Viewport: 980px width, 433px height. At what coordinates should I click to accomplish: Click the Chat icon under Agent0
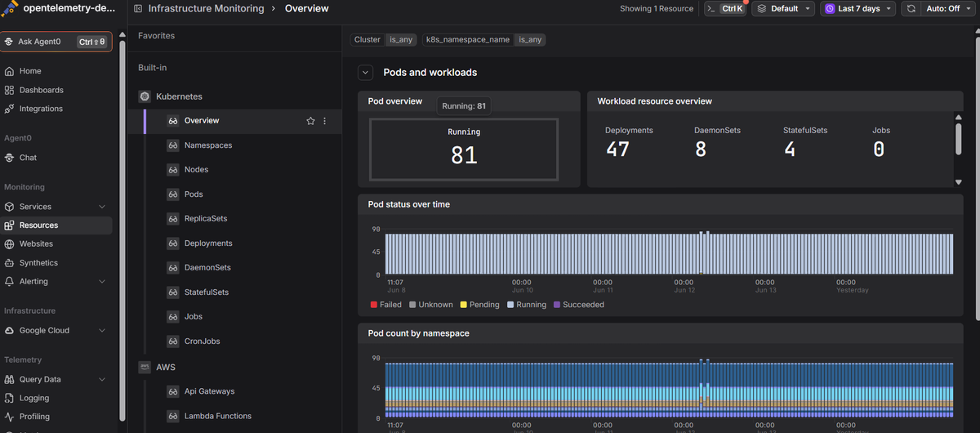point(9,158)
